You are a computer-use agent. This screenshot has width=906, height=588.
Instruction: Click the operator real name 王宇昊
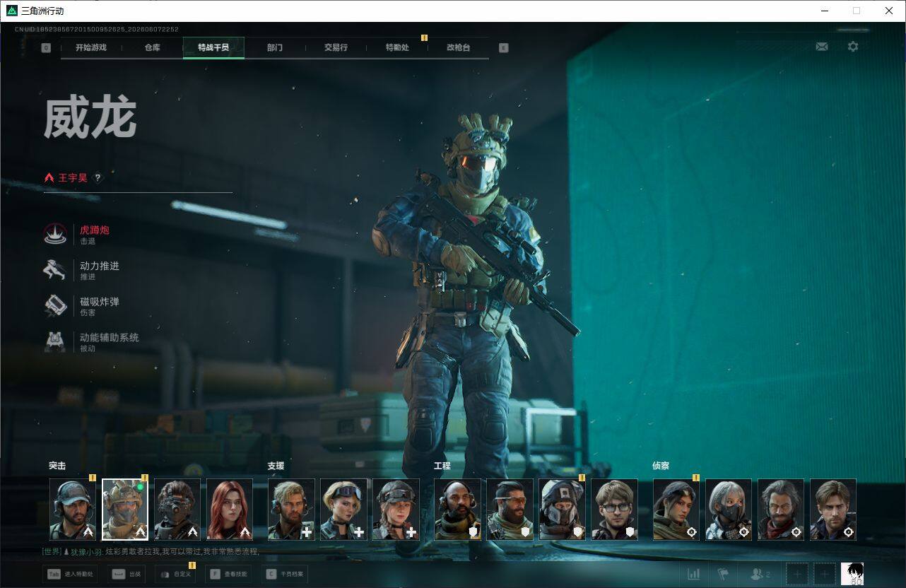(73, 178)
